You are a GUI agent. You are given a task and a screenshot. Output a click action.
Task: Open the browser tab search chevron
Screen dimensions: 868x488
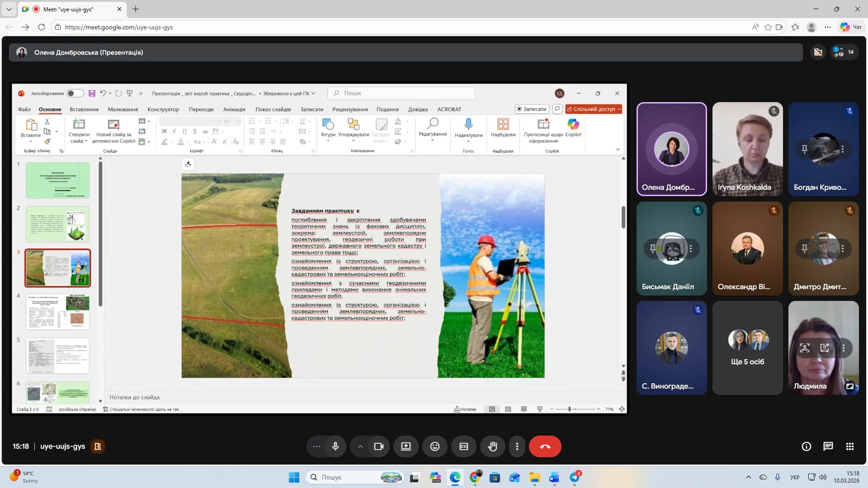(9, 9)
